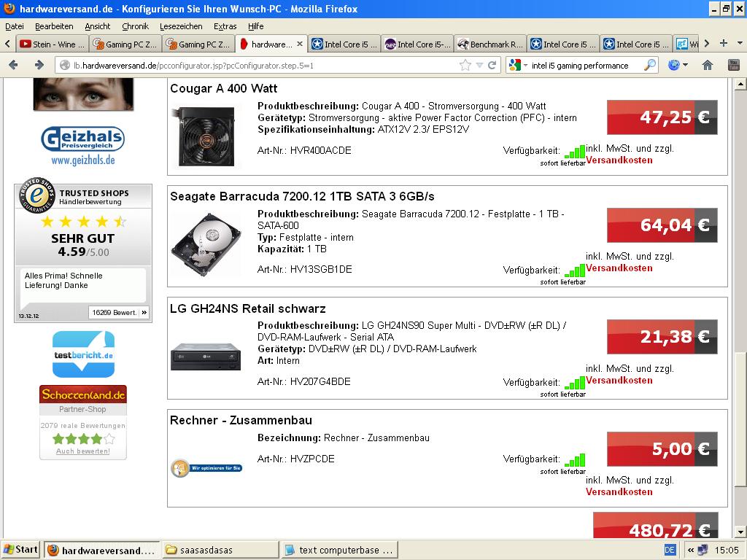747x560 pixels.
Task: Reload the page with the refresh icon
Action: pos(492,65)
